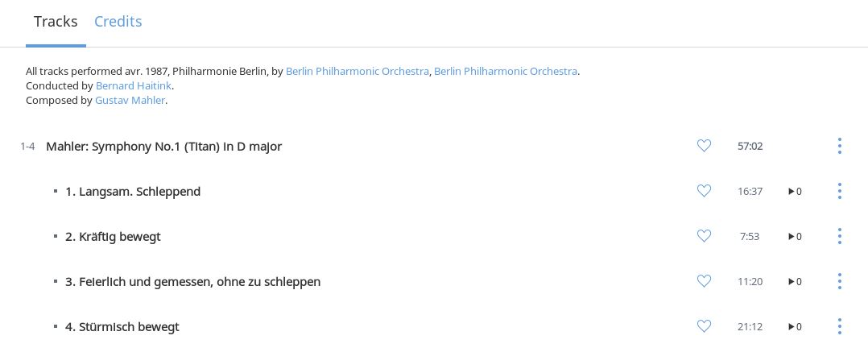Show kebab menu for Feierlich und gemessen
The image size is (868, 348).
click(839, 281)
